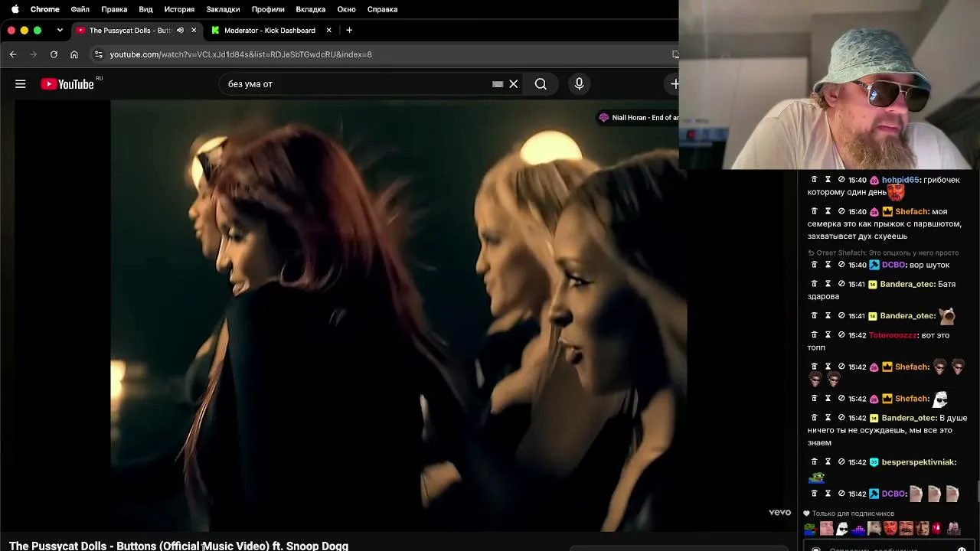The width and height of the screenshot is (980, 551).
Task: Focus the browser address bar URL
Action: tap(240, 54)
